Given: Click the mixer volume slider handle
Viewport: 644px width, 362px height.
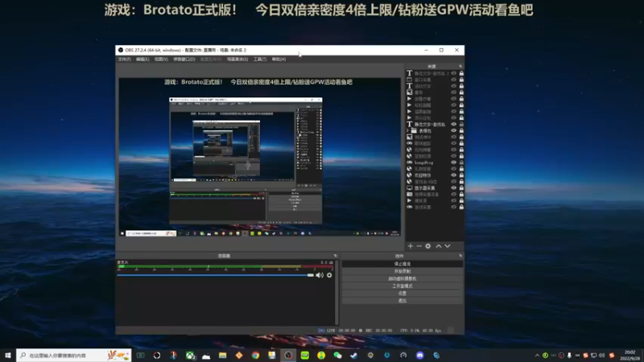Looking at the screenshot, I should 311,275.
